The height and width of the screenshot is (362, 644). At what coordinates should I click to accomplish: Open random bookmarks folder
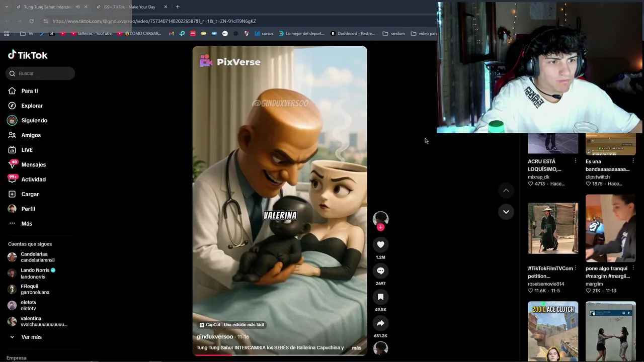click(393, 34)
